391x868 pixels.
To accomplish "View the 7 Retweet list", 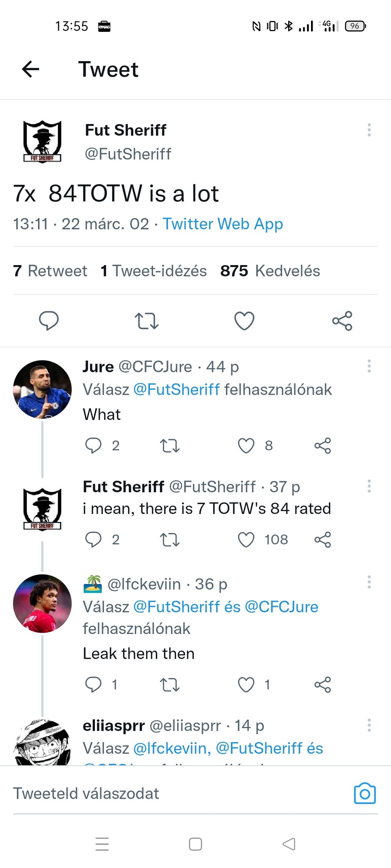I will (x=50, y=271).
